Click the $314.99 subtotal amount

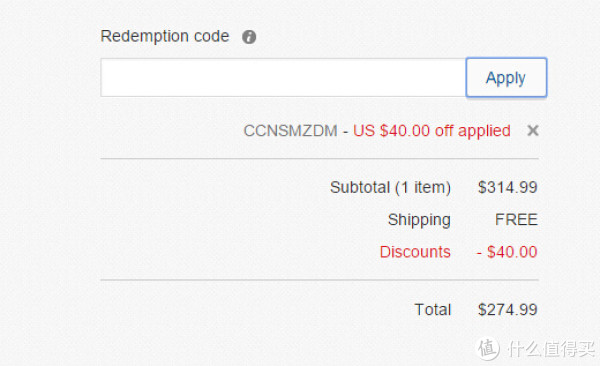pyautogui.click(x=507, y=188)
